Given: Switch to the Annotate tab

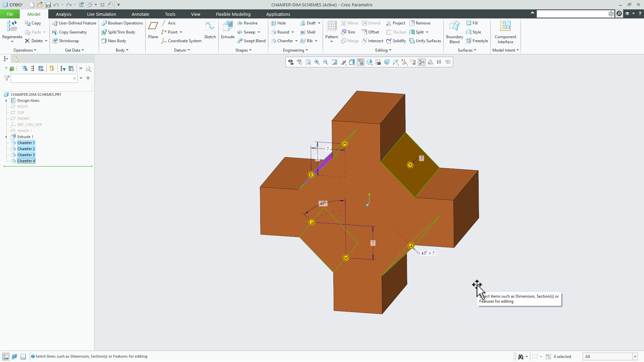Looking at the screenshot, I should 141,14.
